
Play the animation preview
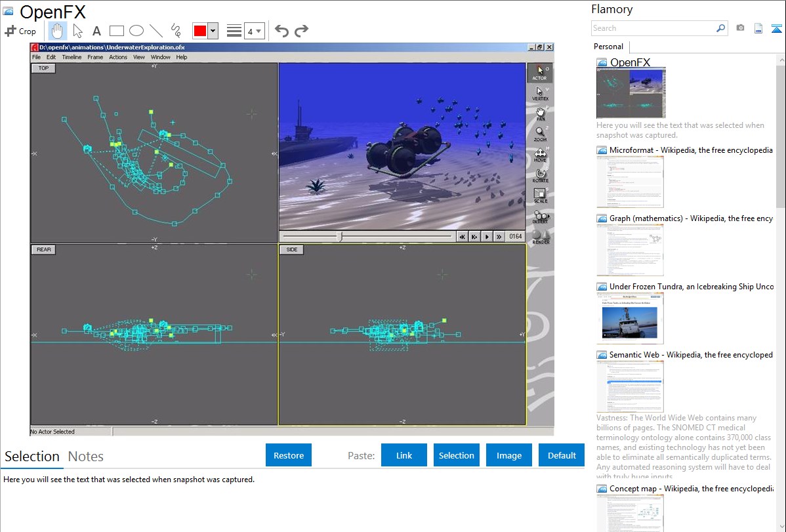487,237
